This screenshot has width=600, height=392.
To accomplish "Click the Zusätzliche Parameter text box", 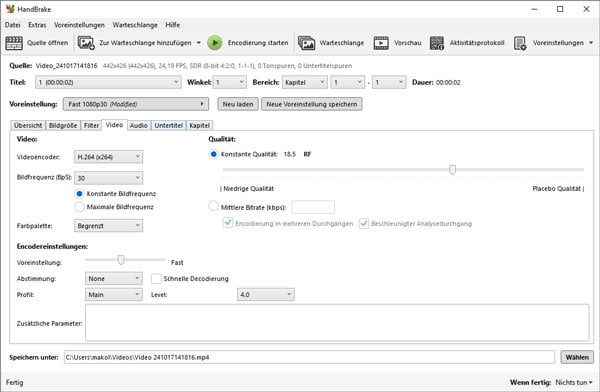I will (337, 323).
